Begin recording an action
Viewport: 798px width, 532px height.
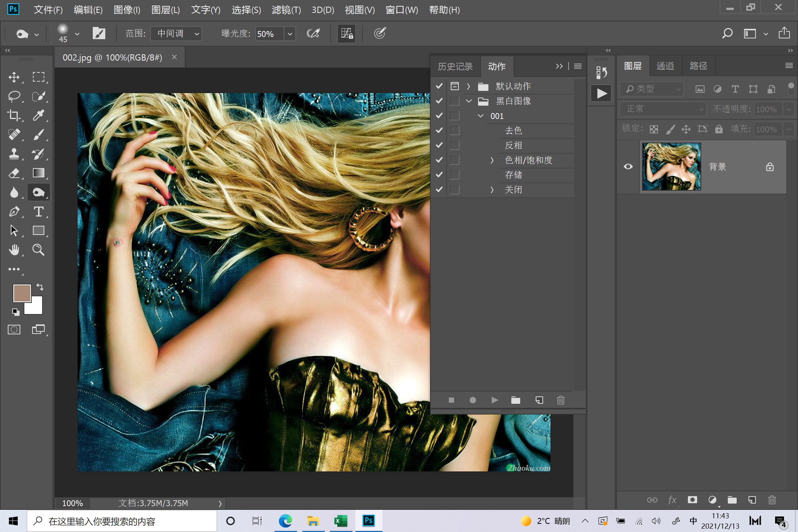tap(473, 400)
